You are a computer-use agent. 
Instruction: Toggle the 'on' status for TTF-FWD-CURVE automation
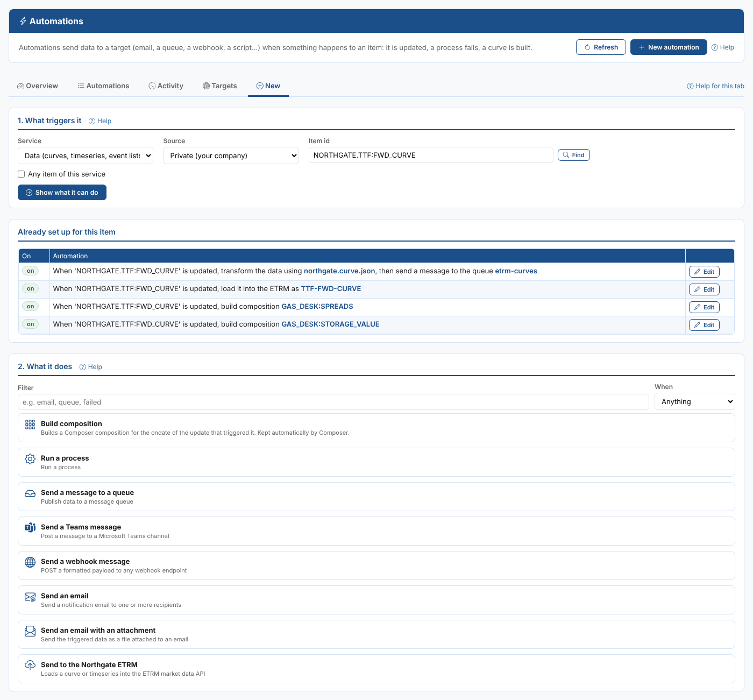(31, 289)
